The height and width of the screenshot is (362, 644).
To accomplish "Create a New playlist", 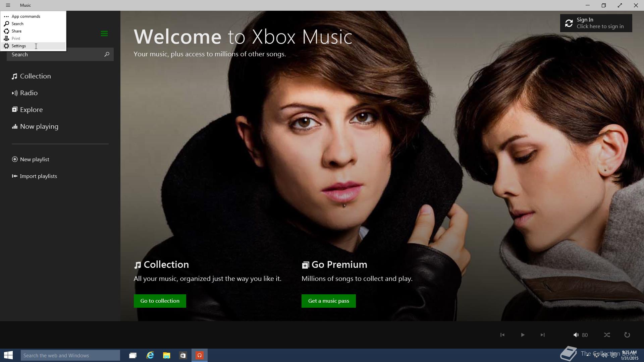I will click(x=31, y=160).
